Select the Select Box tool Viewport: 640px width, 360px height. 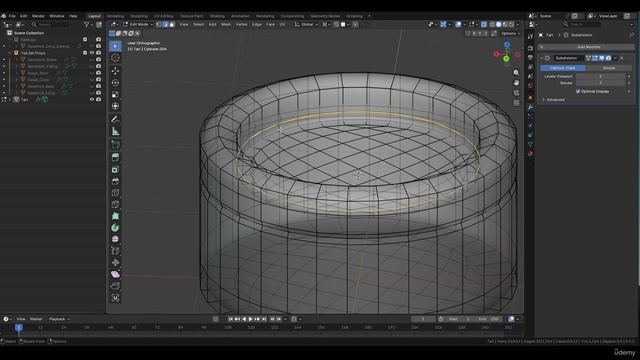[x=116, y=46]
